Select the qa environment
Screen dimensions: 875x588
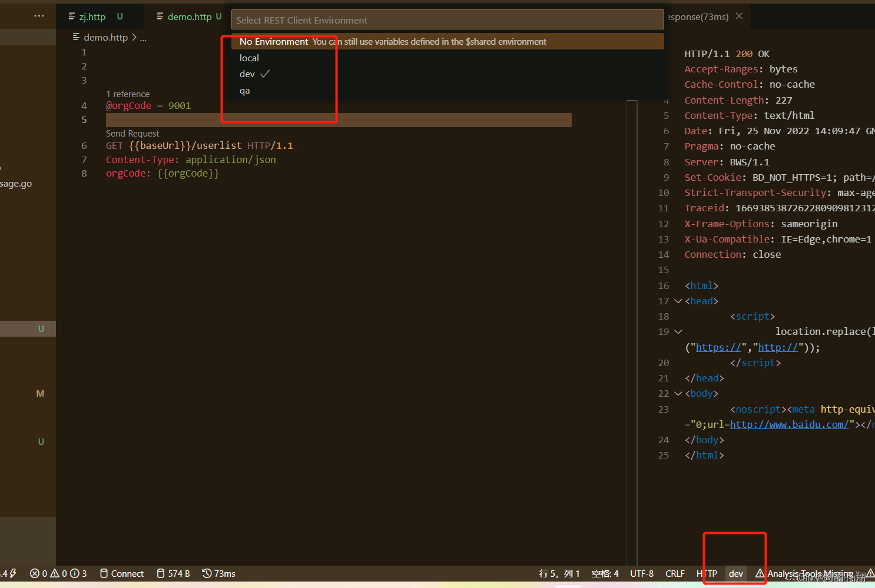[245, 91]
